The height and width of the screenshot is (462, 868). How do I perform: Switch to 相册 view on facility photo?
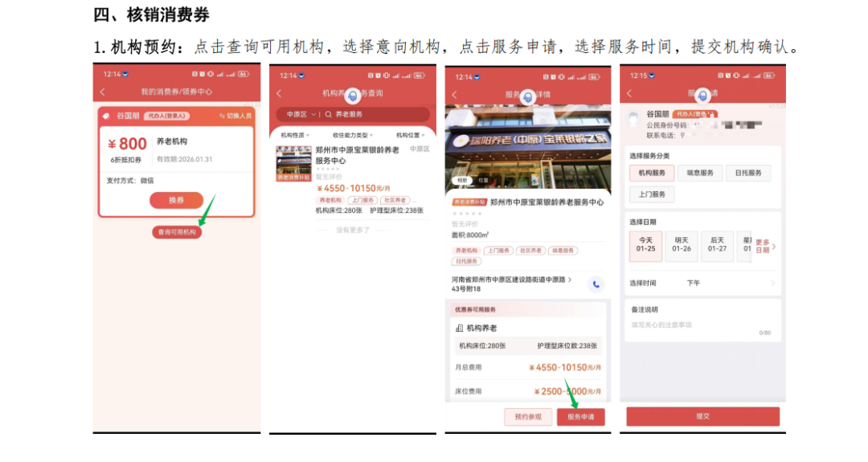click(462, 180)
